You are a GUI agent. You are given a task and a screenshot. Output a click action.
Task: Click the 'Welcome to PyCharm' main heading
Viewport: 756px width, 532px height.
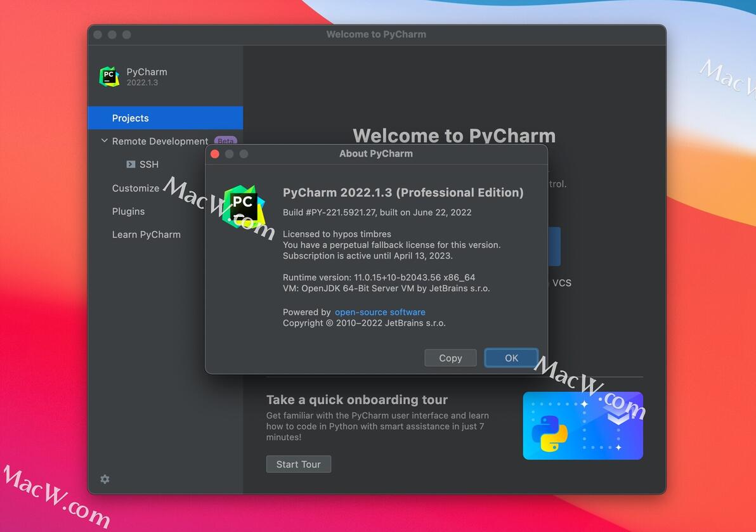coord(454,136)
